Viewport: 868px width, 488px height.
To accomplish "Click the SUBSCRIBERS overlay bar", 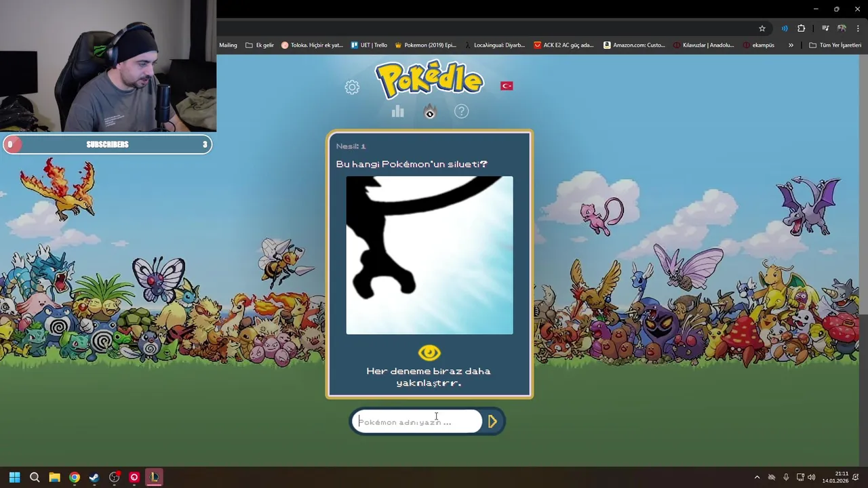I will coord(107,144).
